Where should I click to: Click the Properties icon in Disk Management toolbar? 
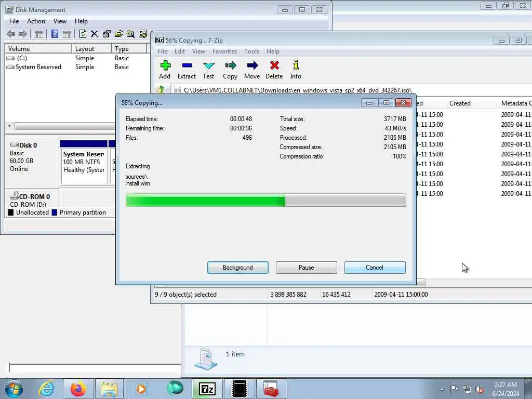[x=107, y=34]
